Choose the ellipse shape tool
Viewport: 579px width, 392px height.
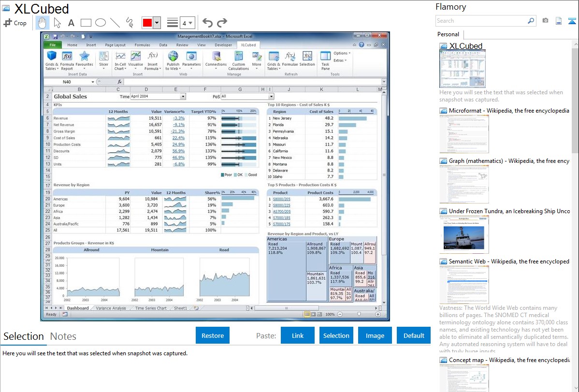point(101,23)
